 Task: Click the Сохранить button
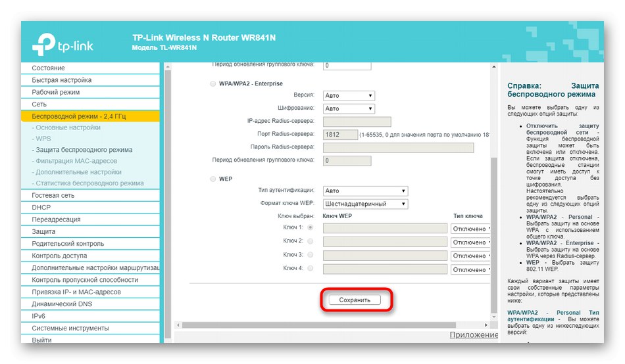[355, 300]
